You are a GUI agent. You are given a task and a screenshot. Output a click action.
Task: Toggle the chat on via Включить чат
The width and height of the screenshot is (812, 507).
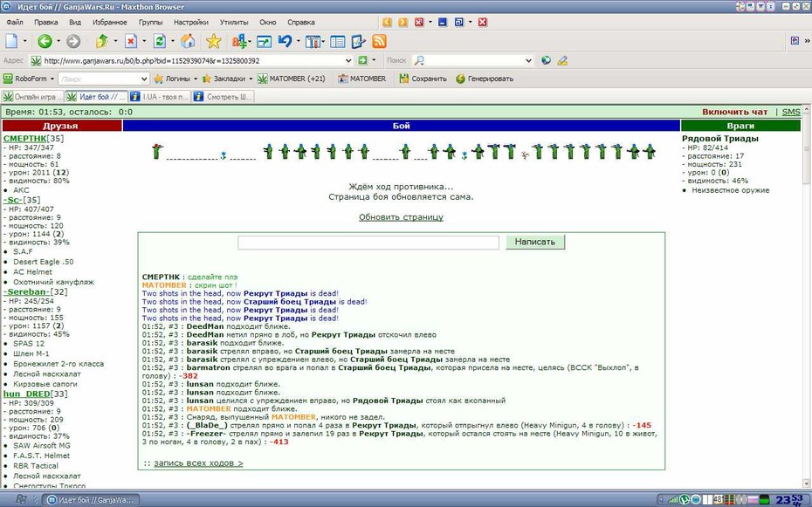tap(735, 112)
